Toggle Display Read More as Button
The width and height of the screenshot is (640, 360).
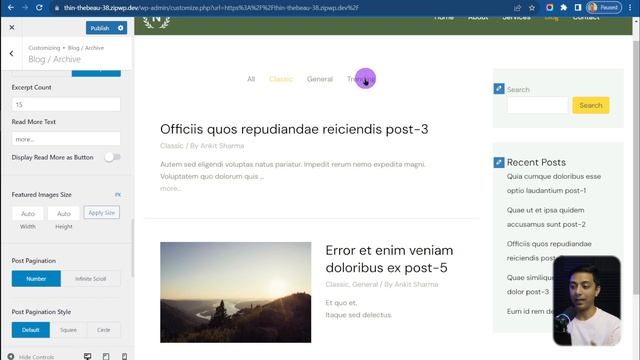[x=112, y=157]
